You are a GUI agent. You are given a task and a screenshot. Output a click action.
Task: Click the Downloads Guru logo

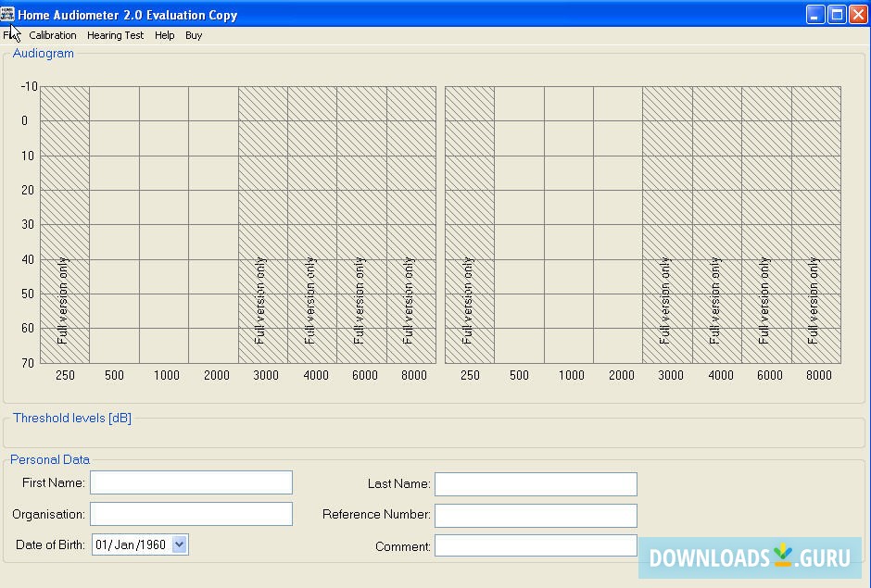coord(749,559)
